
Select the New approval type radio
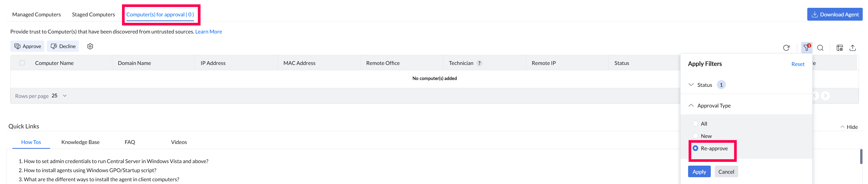[695, 136]
